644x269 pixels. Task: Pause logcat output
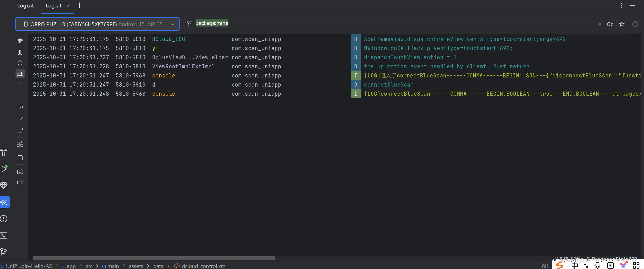coord(20,52)
